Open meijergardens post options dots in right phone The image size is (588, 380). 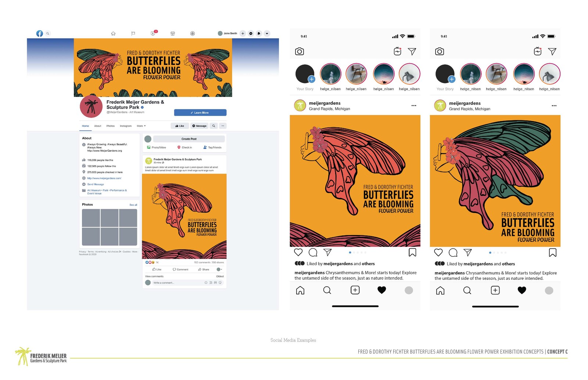[554, 106]
